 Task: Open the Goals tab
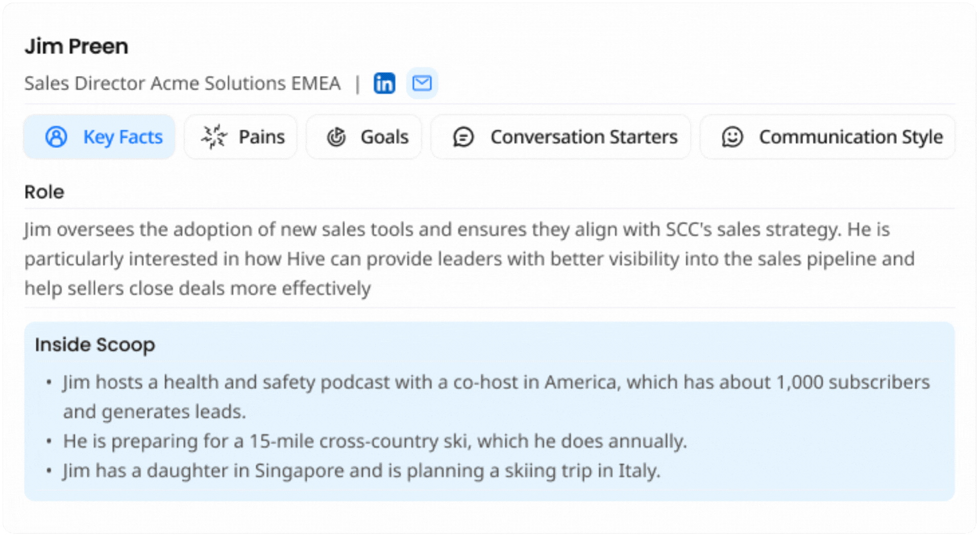(364, 137)
